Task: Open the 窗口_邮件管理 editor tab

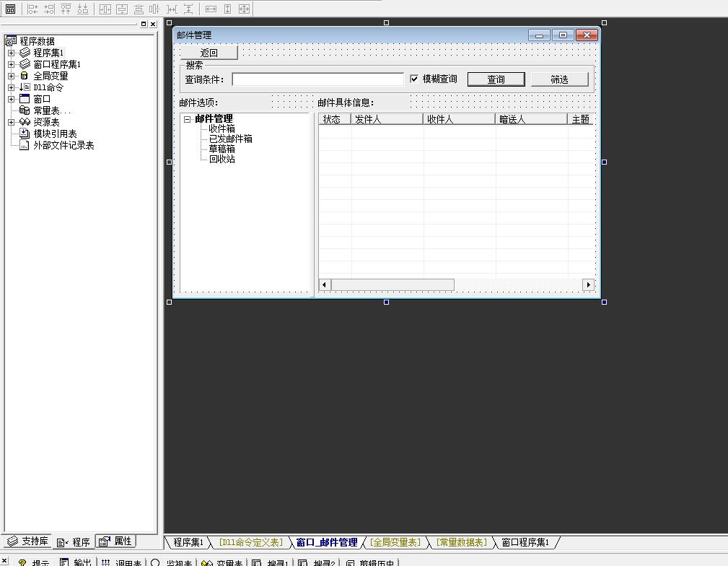Action: (327, 542)
